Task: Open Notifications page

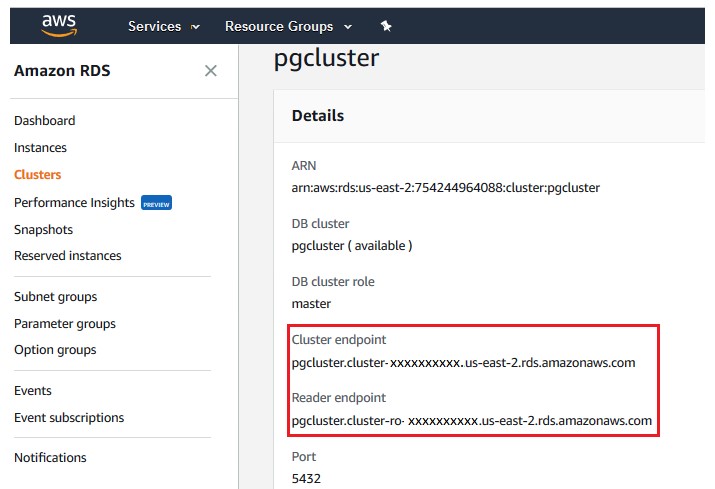Action: [x=50, y=458]
